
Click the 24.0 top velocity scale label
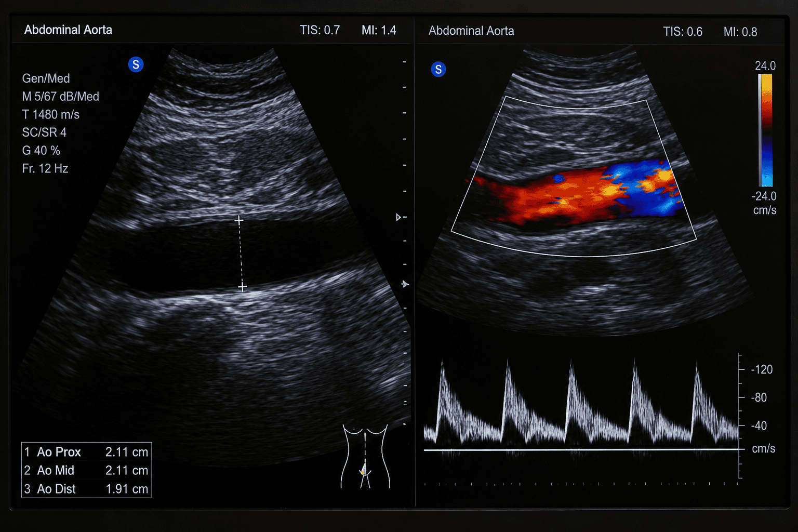point(765,66)
